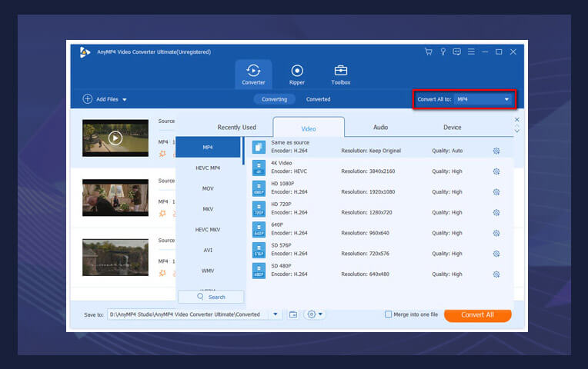This screenshot has width=588, height=369.
Task: Click the Save to path field
Action: pos(188,314)
